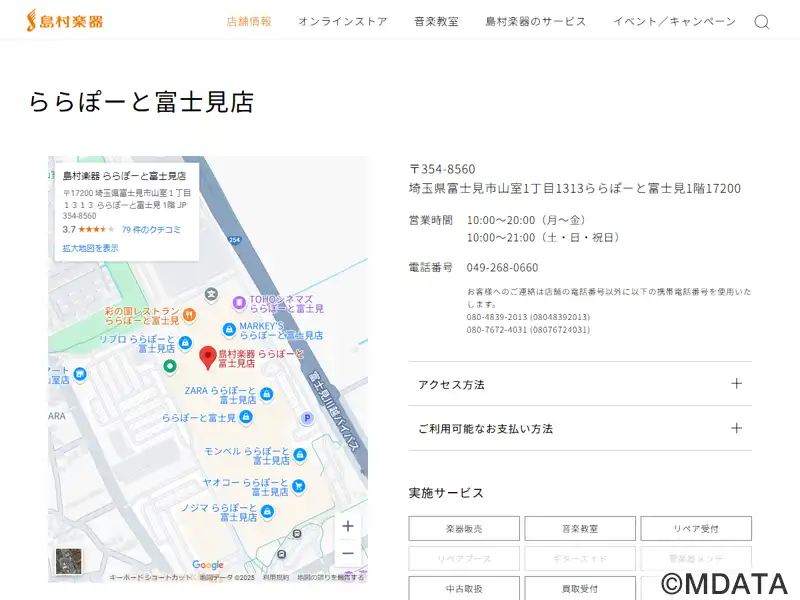800x600 pixels.
Task: Click the 中古取扱 service button
Action: pyautogui.click(x=464, y=588)
